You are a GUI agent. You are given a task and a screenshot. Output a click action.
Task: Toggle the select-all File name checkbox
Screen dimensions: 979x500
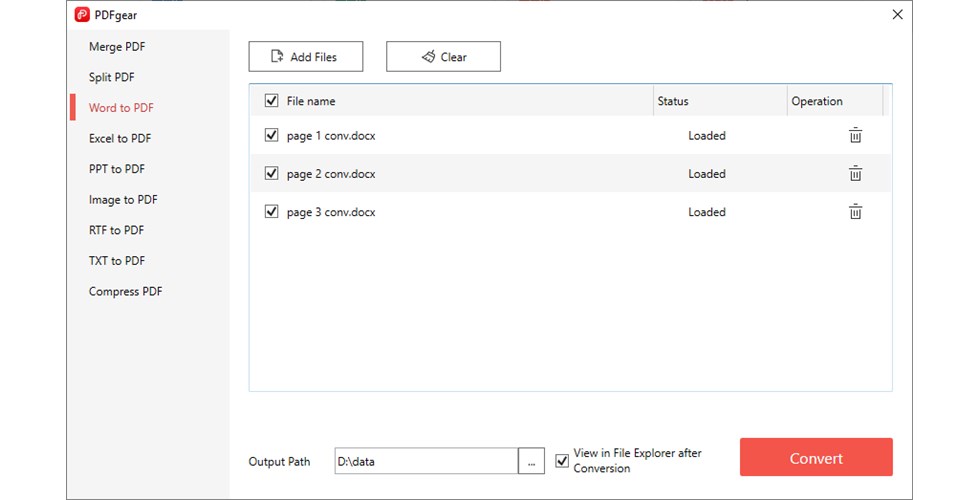click(x=271, y=100)
